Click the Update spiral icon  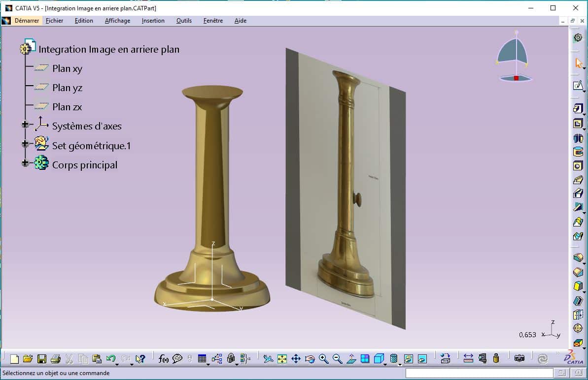(542, 359)
